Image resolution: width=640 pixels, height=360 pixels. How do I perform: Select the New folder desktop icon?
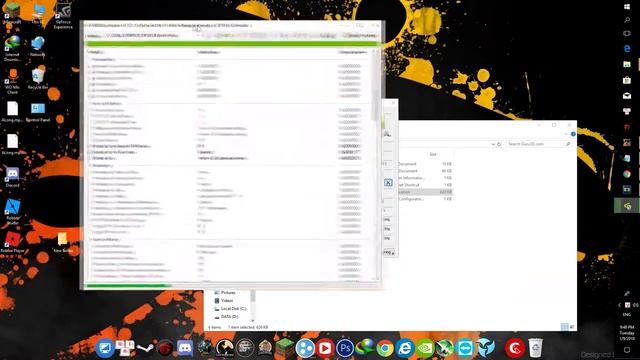click(62, 242)
